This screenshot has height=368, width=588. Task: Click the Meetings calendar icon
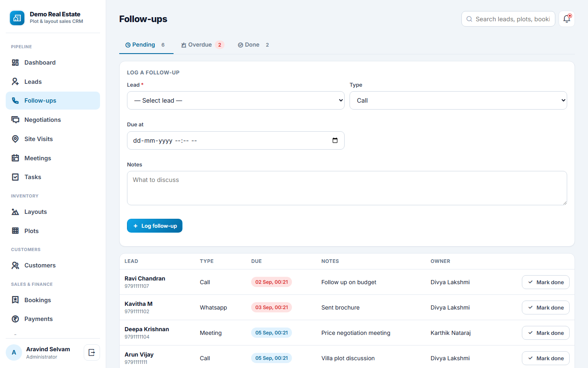pos(16,158)
